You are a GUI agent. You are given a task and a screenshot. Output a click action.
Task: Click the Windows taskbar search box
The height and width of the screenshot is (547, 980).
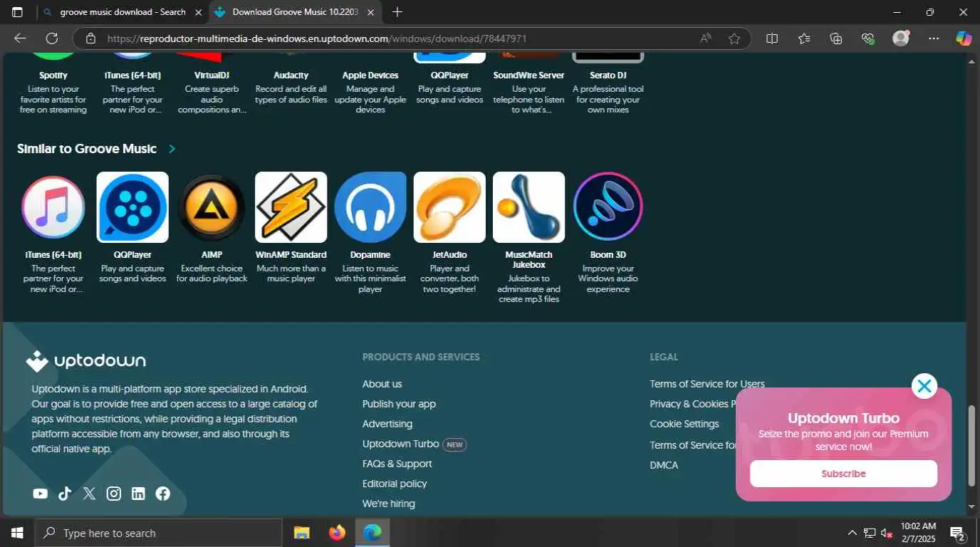(158, 533)
